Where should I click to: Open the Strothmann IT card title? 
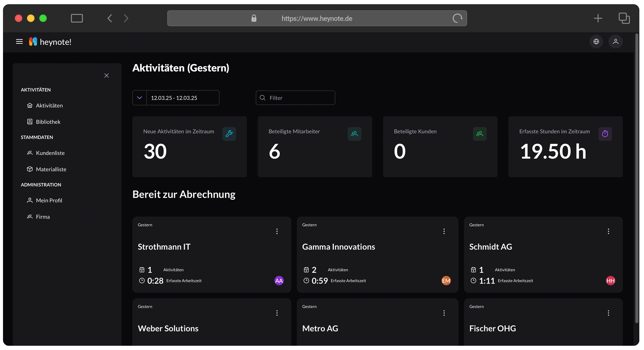coord(164,247)
